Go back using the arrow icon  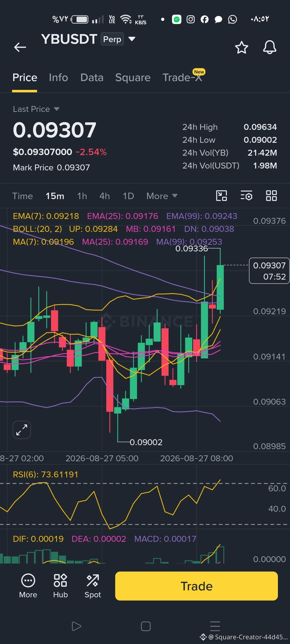tap(20, 47)
